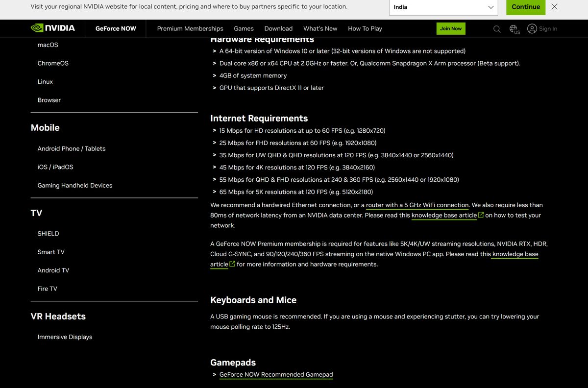Open first knowledge base article link
Screen dimensions: 588x388
point(444,215)
